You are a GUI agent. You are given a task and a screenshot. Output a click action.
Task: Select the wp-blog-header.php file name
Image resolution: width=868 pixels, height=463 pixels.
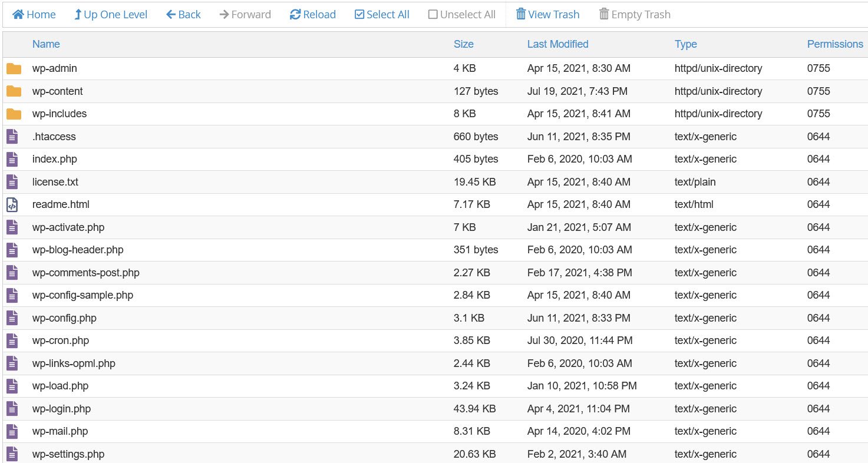click(78, 250)
